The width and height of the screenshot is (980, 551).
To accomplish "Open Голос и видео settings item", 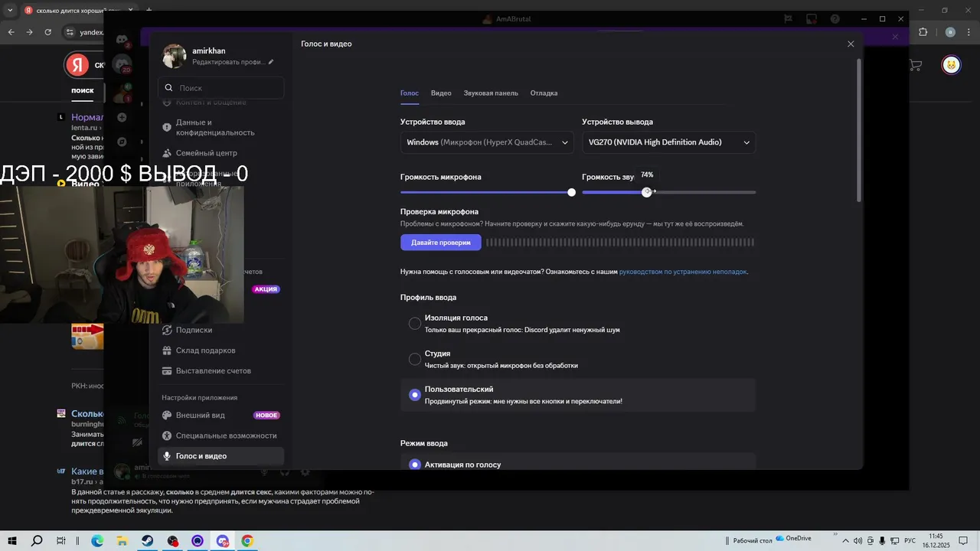I will 221,456.
